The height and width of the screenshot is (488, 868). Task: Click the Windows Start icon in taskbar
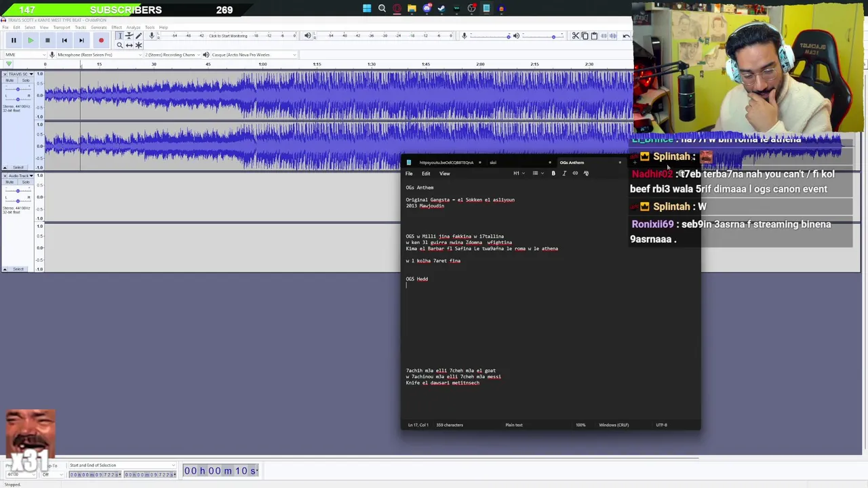point(367,9)
